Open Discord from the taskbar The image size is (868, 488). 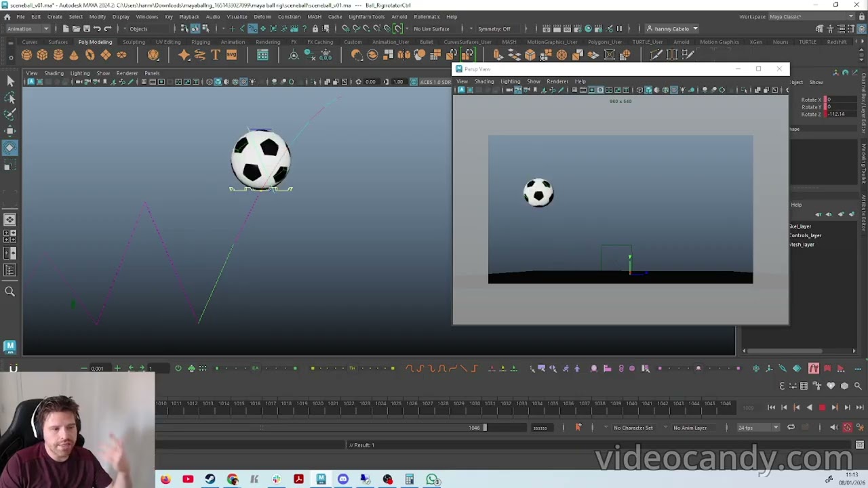click(343, 479)
